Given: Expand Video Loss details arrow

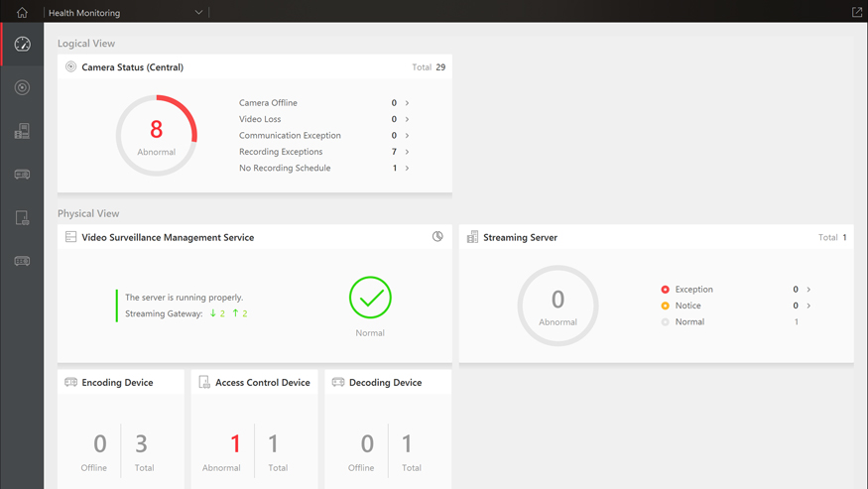Looking at the screenshot, I should click(407, 119).
